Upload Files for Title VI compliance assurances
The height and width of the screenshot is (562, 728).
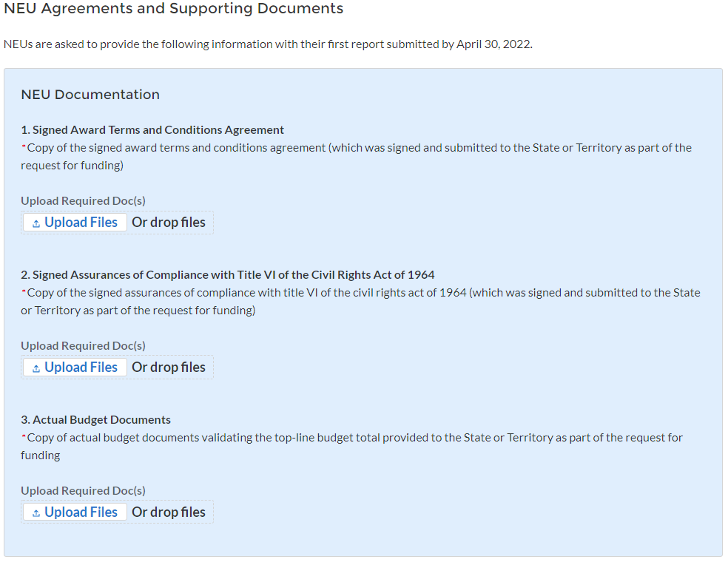81,368
